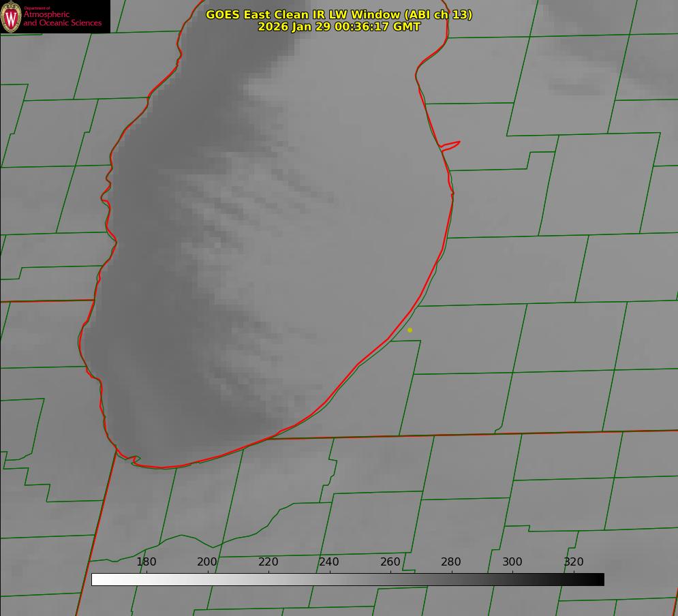The image size is (678, 616).
Task: Click the UW crest logo
Action: pos(12,16)
